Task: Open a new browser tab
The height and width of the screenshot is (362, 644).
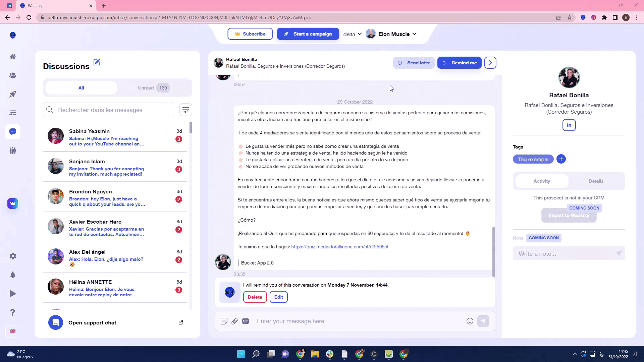Action: pyautogui.click(x=104, y=6)
